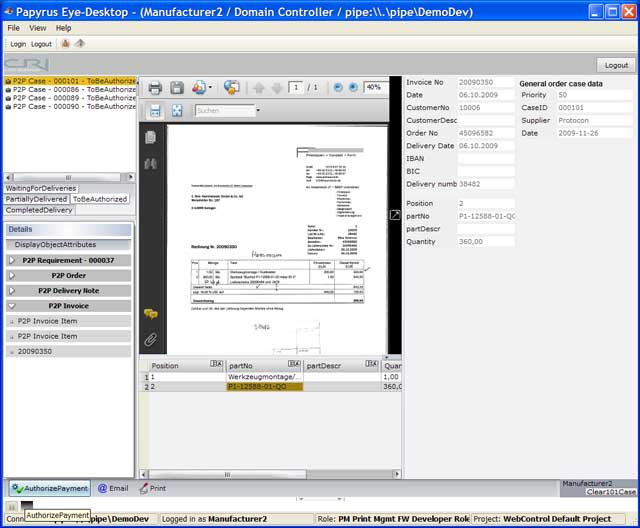The height and width of the screenshot is (528, 640).
Task: Click the AuthorizePayment button
Action: click(50, 488)
